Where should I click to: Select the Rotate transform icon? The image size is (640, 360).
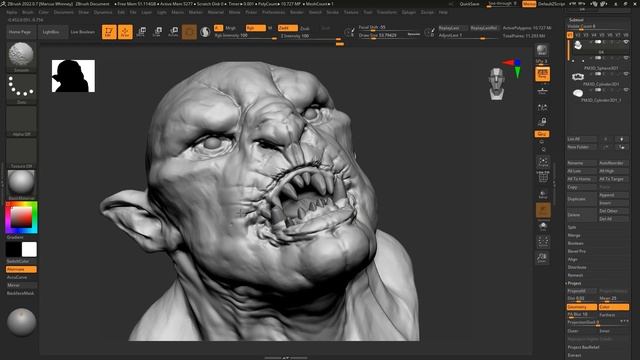[173, 32]
